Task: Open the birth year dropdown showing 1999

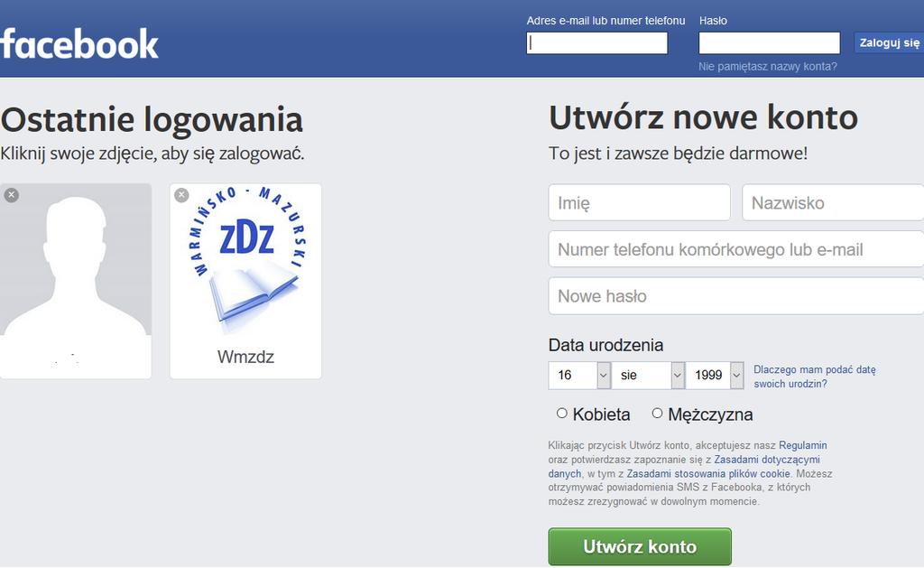Action: click(715, 375)
